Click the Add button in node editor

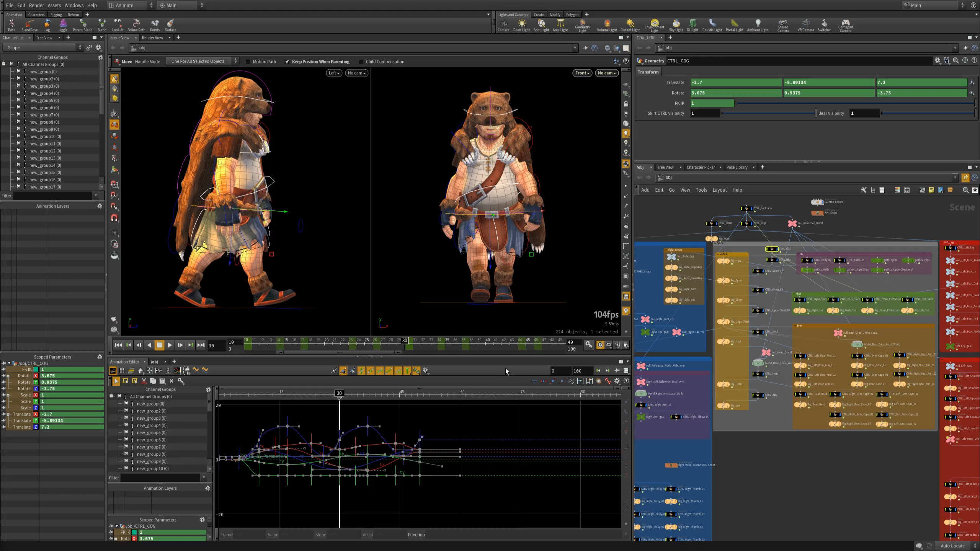645,190
